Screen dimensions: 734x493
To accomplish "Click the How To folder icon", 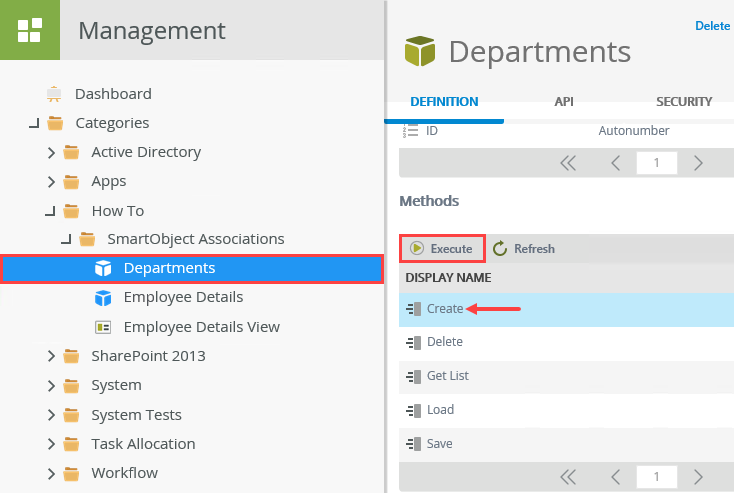I will (x=71, y=211).
